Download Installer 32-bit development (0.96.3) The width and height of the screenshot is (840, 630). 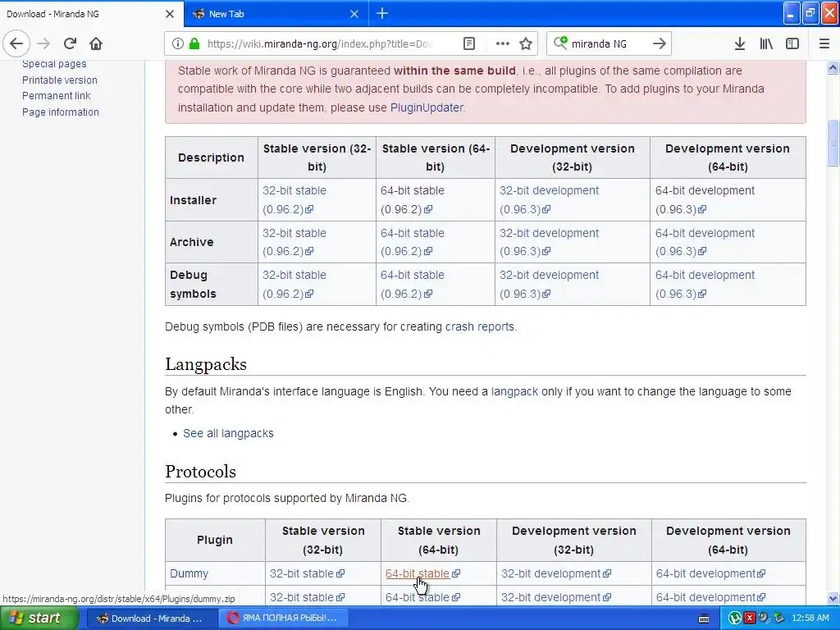coord(549,200)
